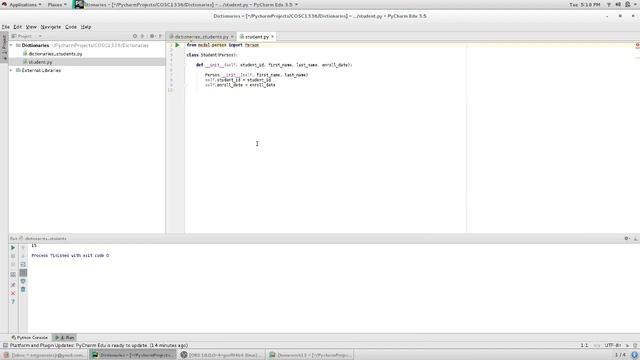The height and width of the screenshot is (360, 640).
Task: Go down the stack trace arrow
Action: pyautogui.click(x=23, y=256)
